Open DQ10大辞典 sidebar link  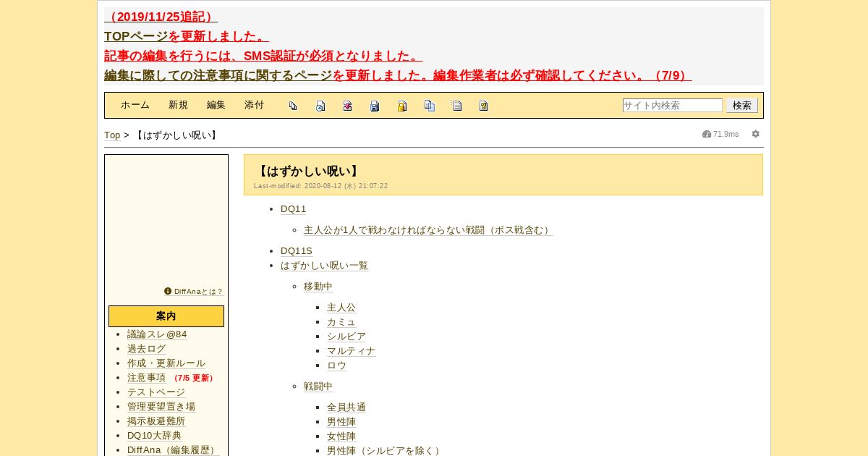coord(155,436)
